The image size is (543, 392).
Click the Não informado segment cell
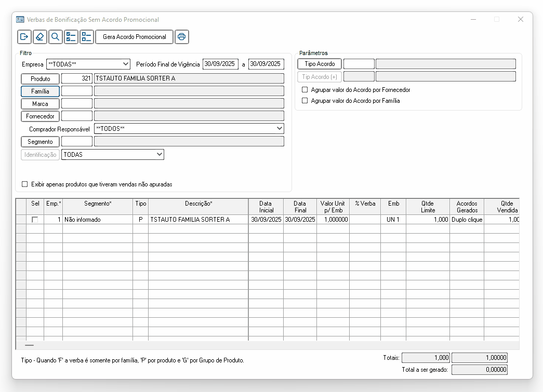(98, 220)
